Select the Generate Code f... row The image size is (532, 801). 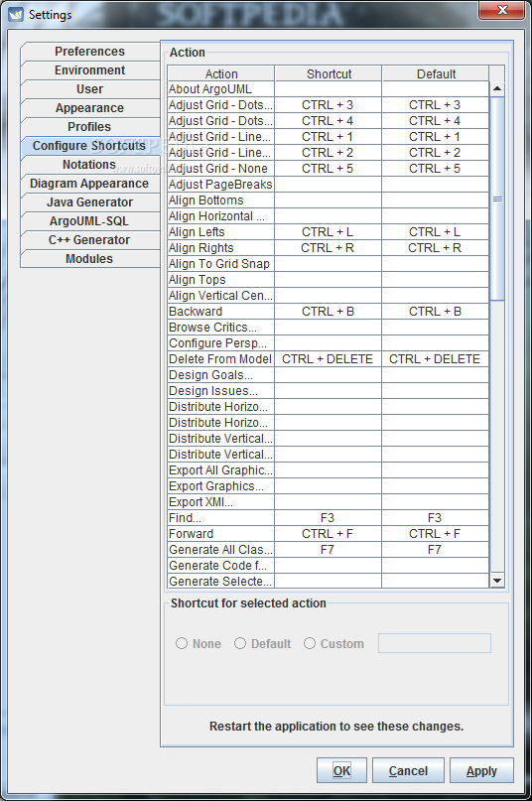pyautogui.click(x=329, y=565)
